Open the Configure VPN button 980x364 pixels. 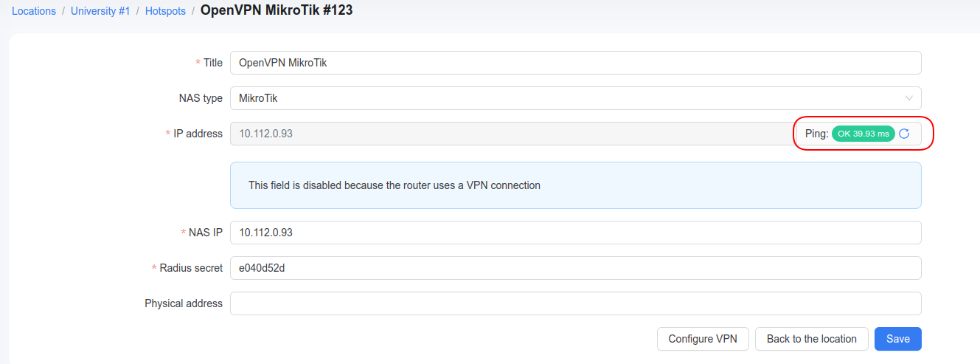[703, 339]
